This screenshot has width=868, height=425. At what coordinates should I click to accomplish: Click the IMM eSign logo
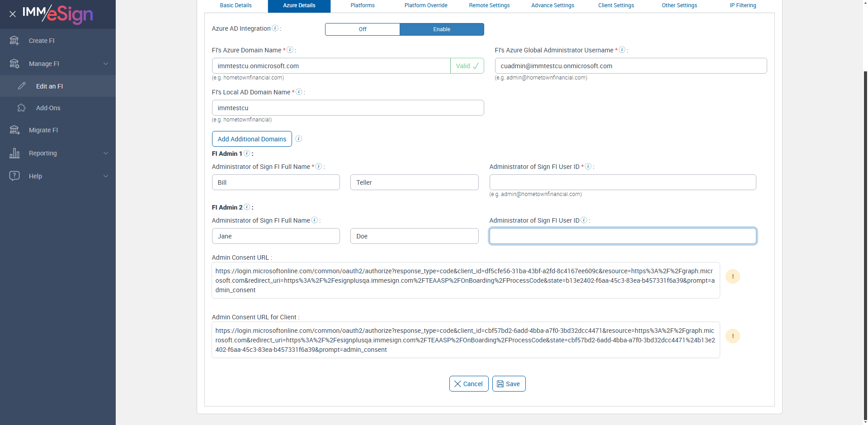click(x=57, y=14)
